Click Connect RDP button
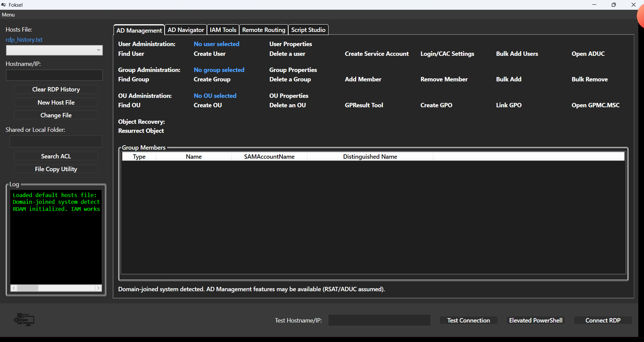Image resolution: width=644 pixels, height=342 pixels. point(603,320)
